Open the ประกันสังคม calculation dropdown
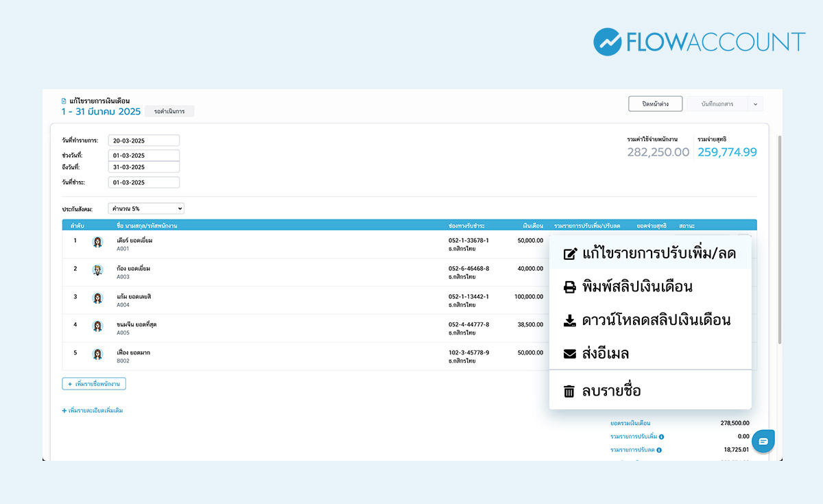Viewport: 823px width, 504px height. [x=145, y=208]
